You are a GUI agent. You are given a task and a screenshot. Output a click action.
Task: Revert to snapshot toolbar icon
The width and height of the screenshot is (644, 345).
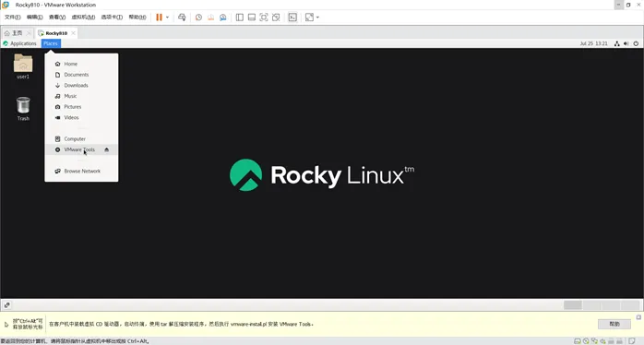point(210,18)
